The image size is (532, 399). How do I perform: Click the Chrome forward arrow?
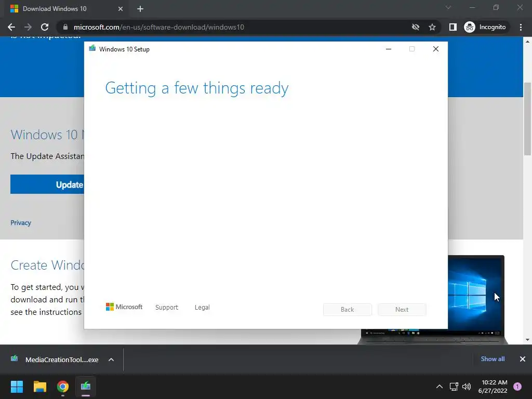pos(28,27)
